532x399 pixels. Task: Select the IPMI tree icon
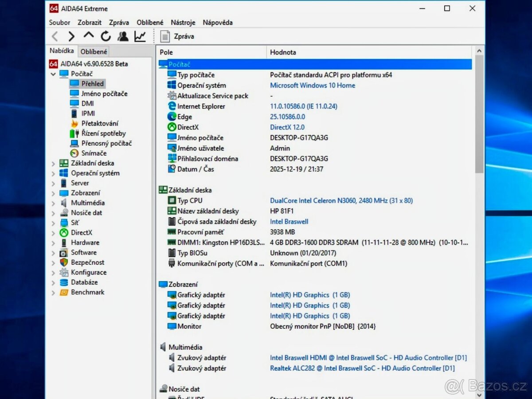tap(74, 113)
